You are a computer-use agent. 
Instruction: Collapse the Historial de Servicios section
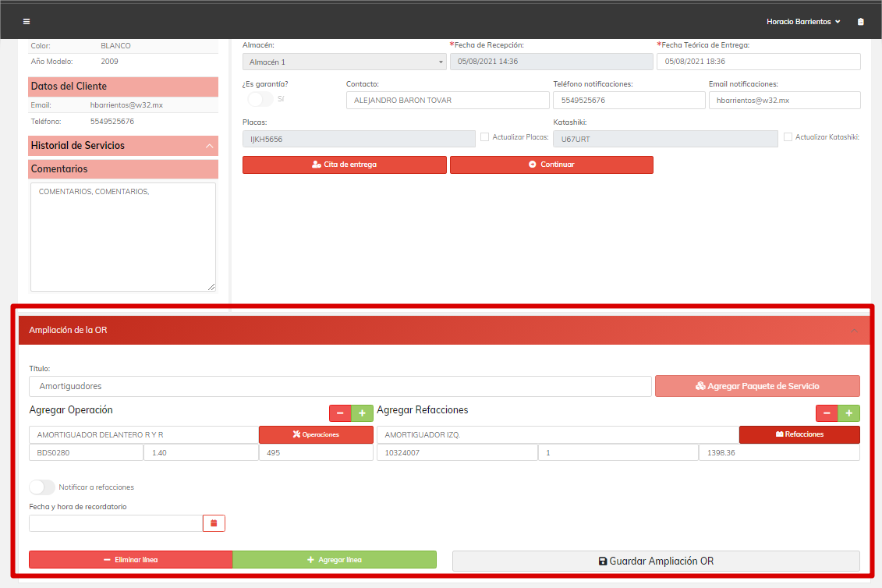[x=209, y=146]
